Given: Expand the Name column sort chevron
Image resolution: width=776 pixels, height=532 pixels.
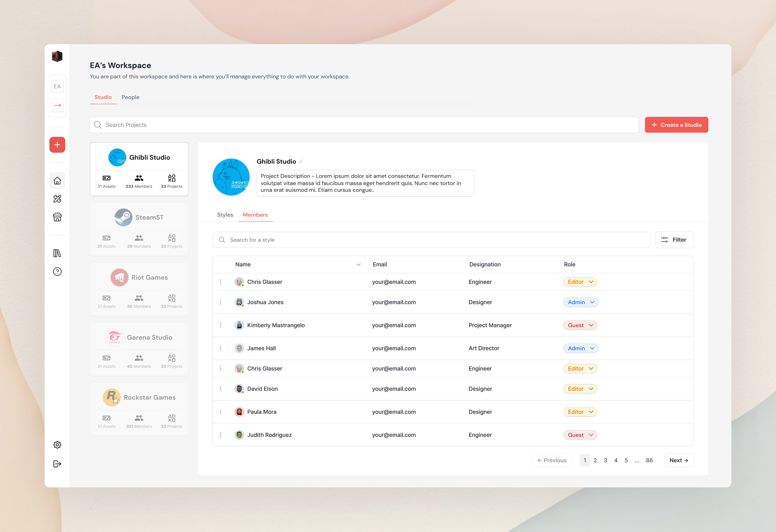Looking at the screenshot, I should [x=358, y=265].
